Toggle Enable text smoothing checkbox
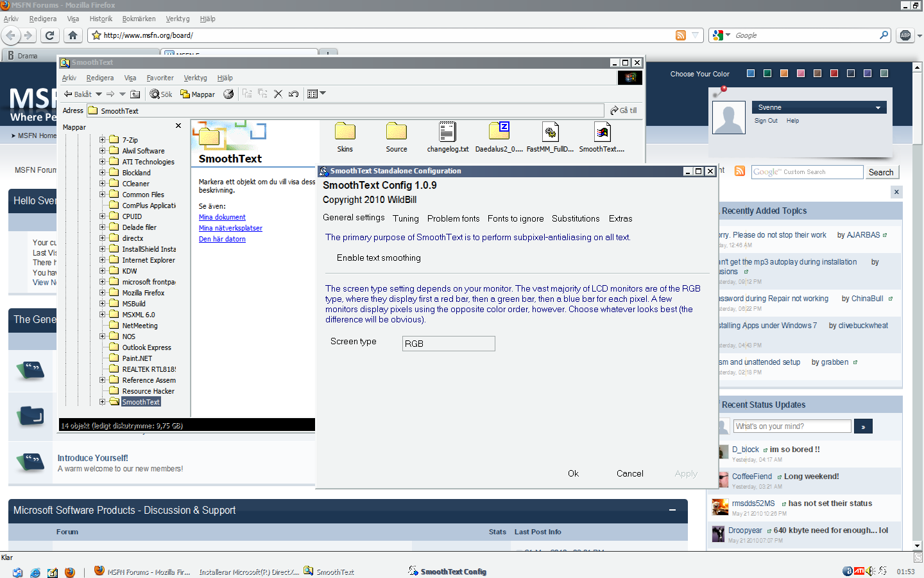This screenshot has width=924, height=578. pos(379,258)
